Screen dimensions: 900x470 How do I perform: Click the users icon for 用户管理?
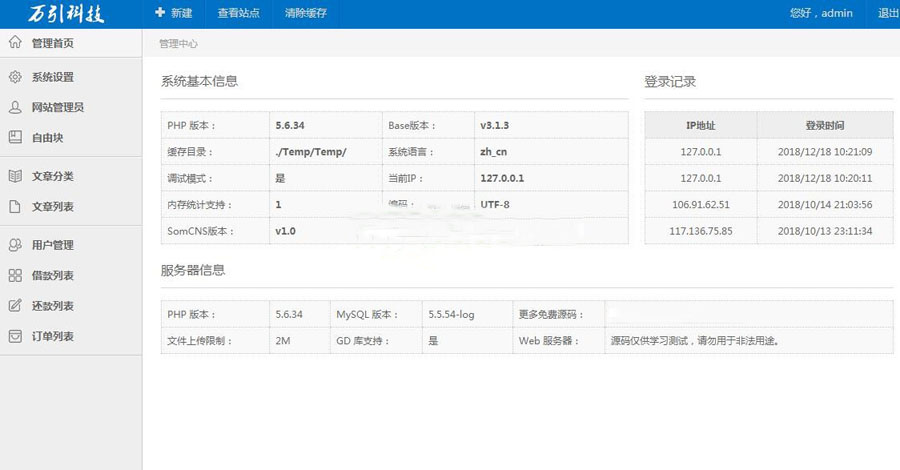click(15, 245)
